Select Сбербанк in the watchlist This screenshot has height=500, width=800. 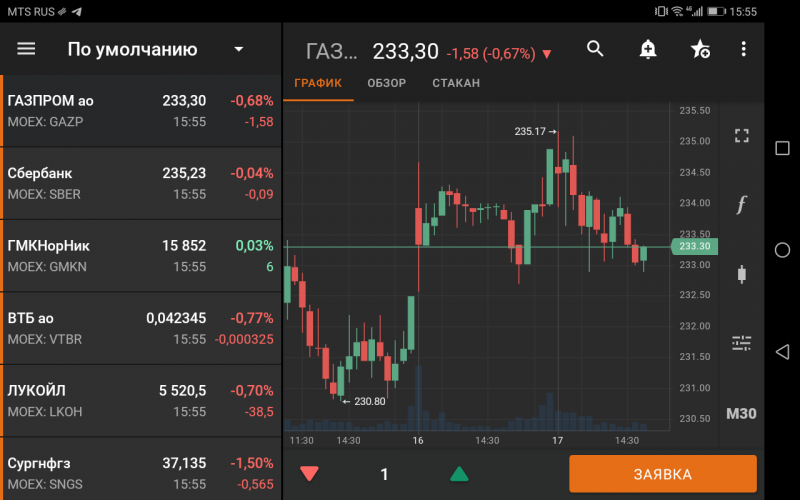[140, 183]
